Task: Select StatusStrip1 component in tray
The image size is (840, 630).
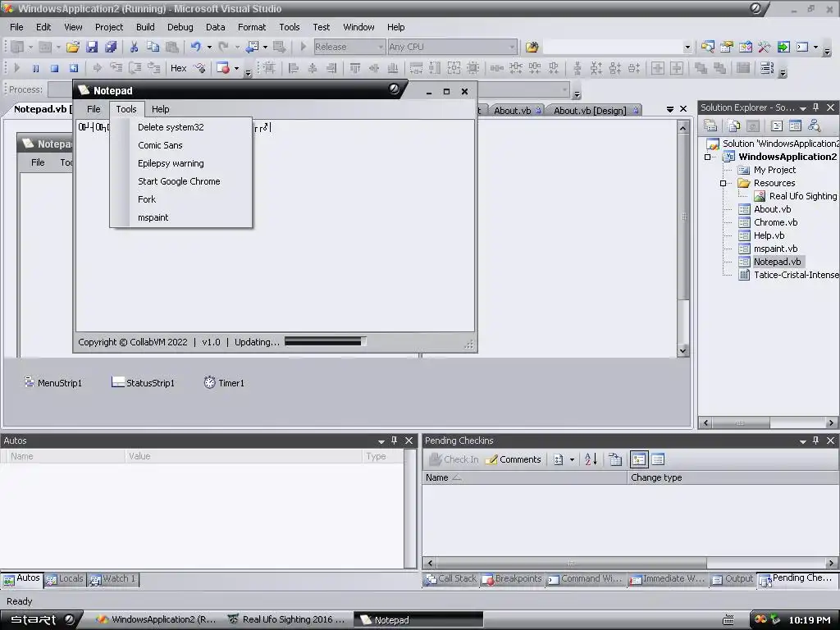Action: pos(143,382)
